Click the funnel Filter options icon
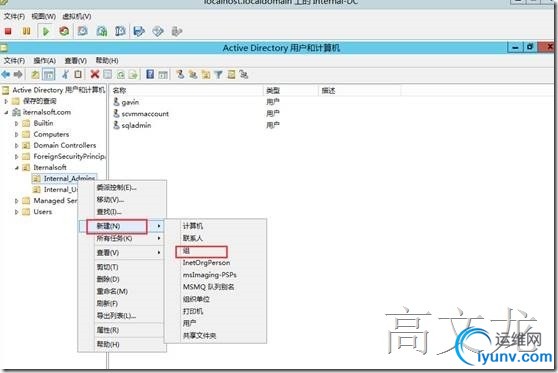 218,74
